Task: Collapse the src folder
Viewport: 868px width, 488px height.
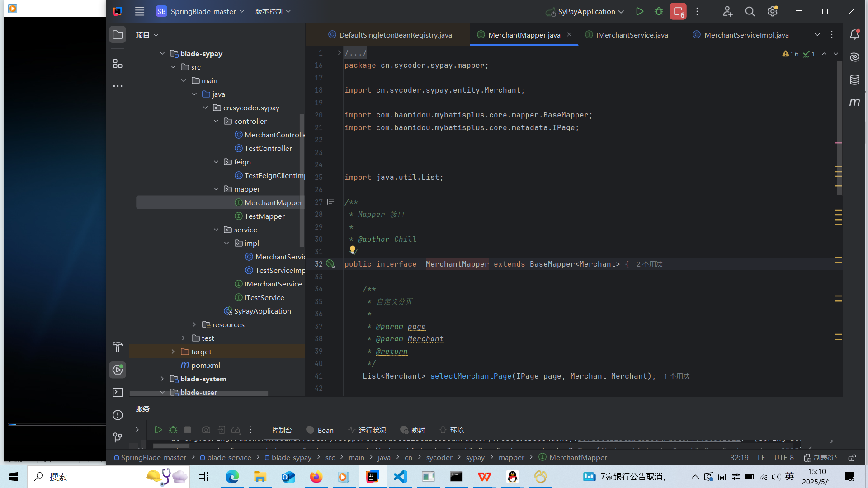Action: coord(173,67)
